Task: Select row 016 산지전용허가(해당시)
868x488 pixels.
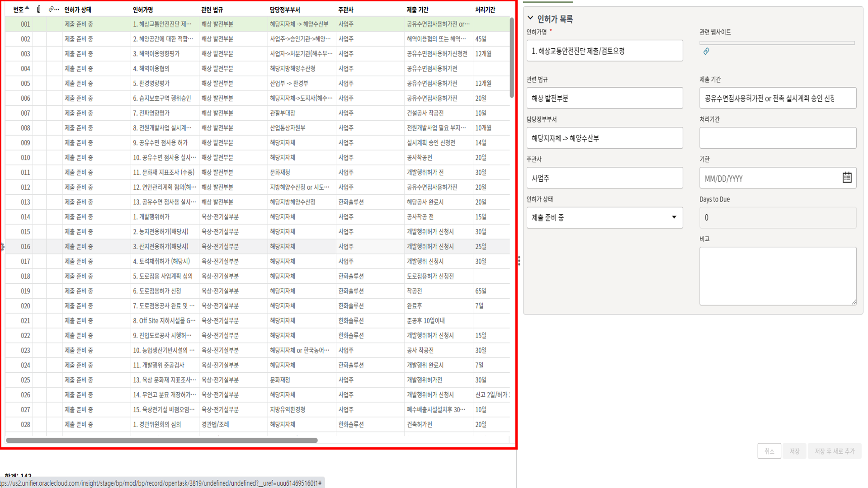Action: click(x=160, y=247)
